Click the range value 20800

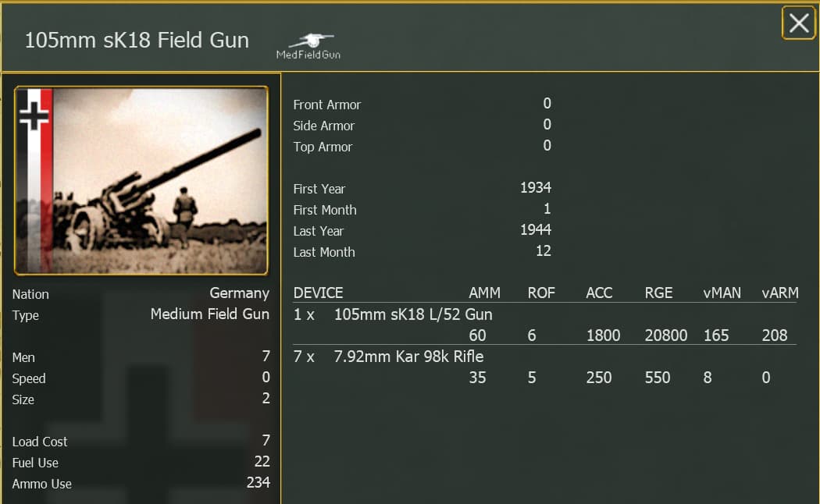tap(665, 335)
